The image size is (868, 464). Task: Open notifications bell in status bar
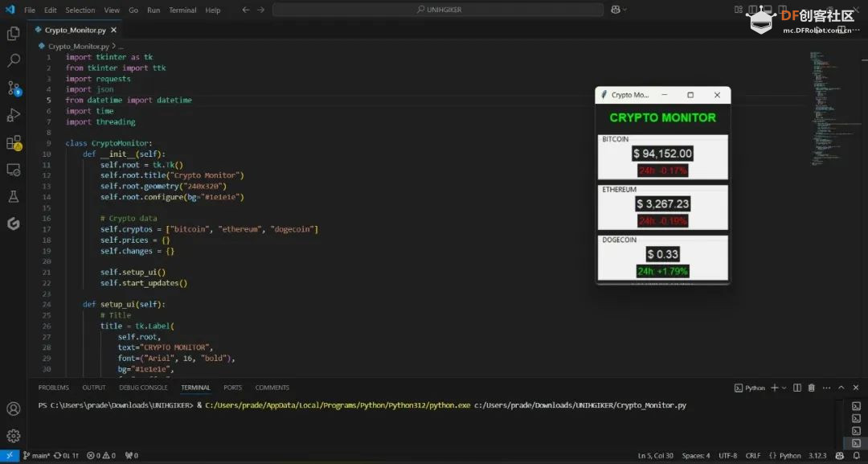[x=857, y=456]
